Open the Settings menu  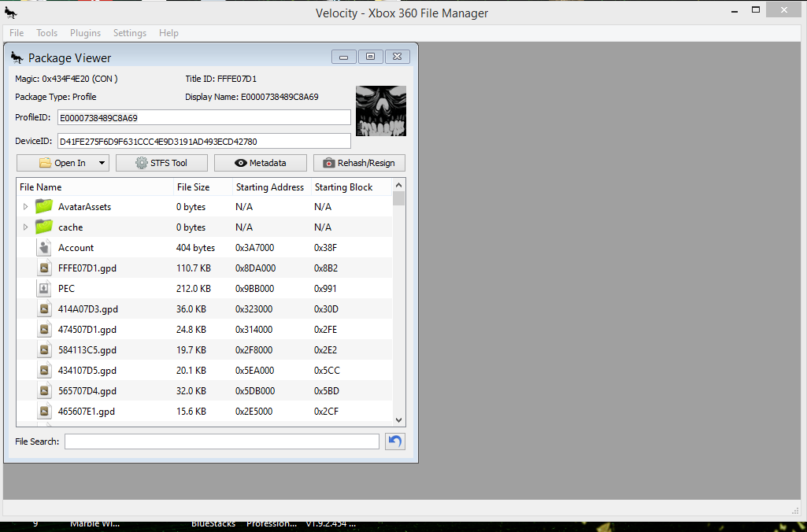coord(130,33)
